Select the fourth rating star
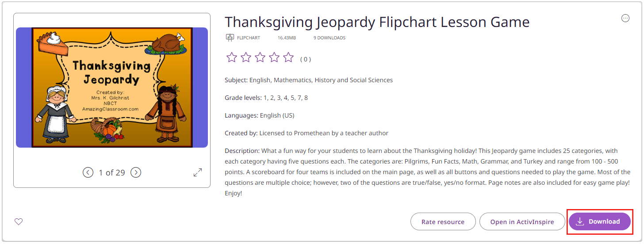Viewport: 644px width, 244px height. [x=274, y=57]
